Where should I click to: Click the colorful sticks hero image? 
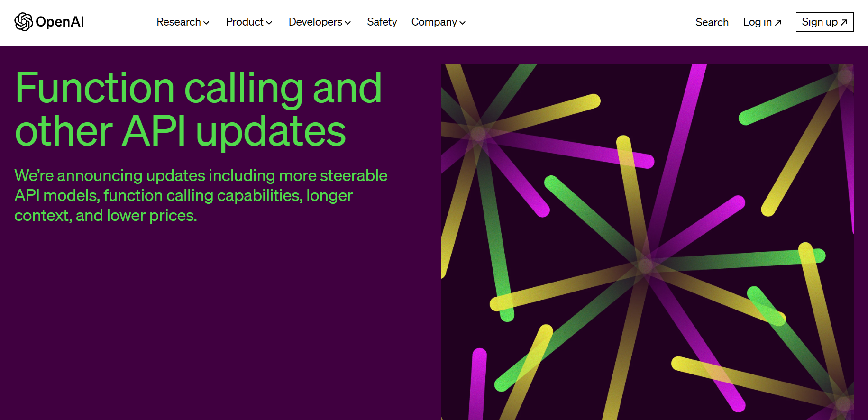coord(647,241)
